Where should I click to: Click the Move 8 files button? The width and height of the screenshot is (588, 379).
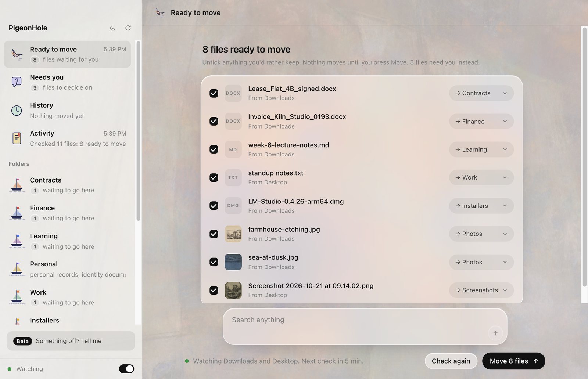coord(513,361)
